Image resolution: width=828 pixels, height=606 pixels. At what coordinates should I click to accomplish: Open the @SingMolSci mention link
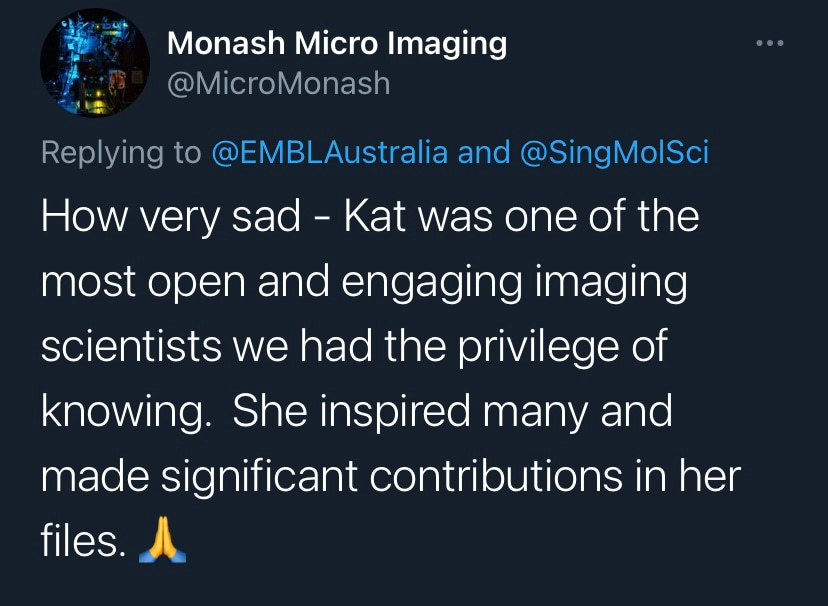(614, 153)
